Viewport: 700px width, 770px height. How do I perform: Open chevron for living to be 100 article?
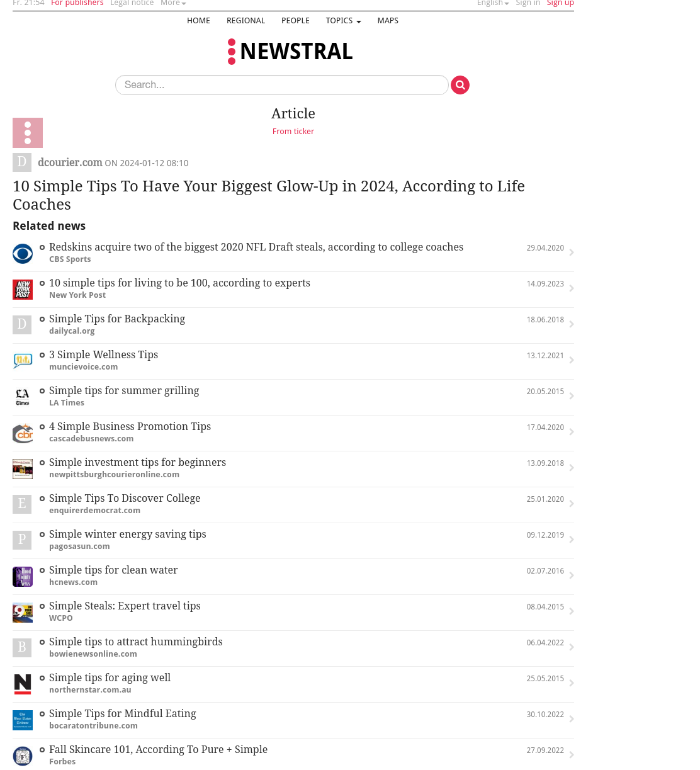(572, 288)
